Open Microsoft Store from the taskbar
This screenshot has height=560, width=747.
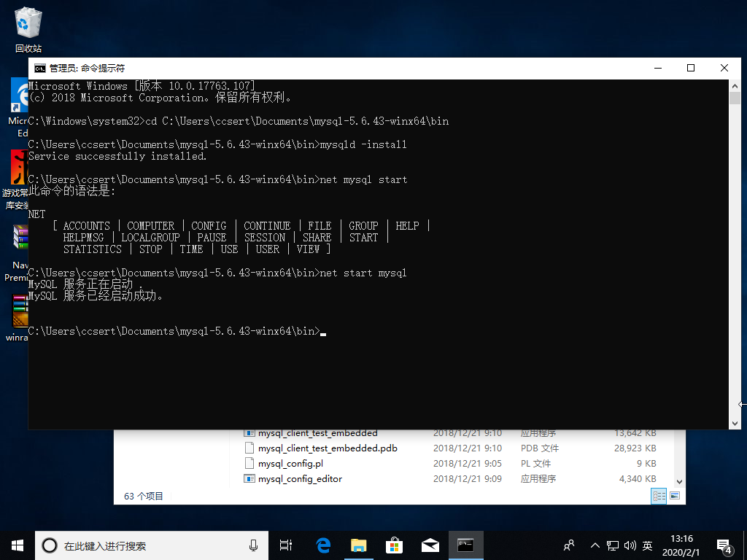pyautogui.click(x=394, y=545)
